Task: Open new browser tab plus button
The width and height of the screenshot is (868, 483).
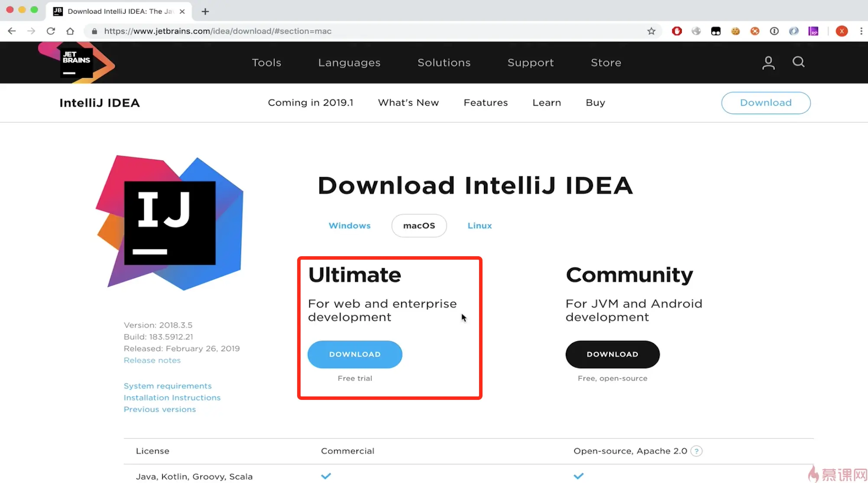Action: [x=205, y=11]
